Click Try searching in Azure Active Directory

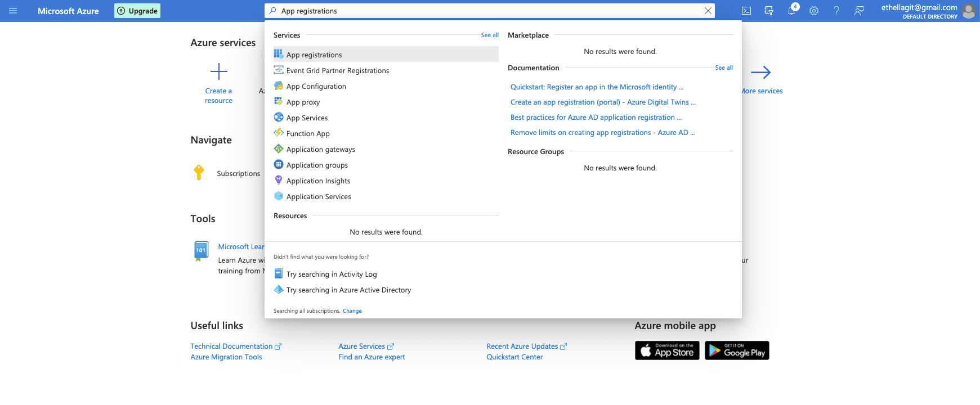pos(348,290)
